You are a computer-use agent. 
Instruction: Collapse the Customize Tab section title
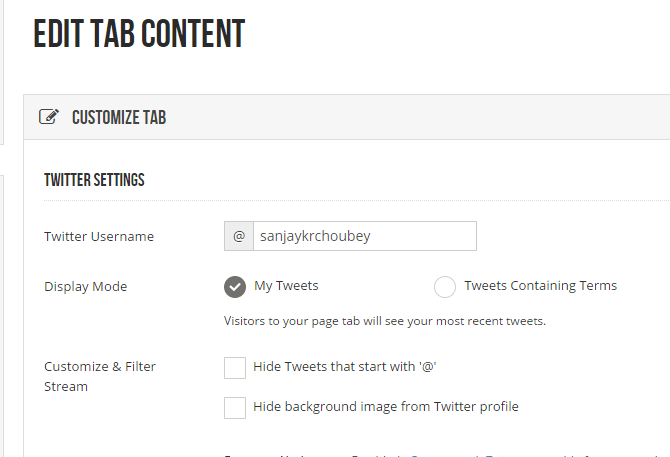pos(119,118)
